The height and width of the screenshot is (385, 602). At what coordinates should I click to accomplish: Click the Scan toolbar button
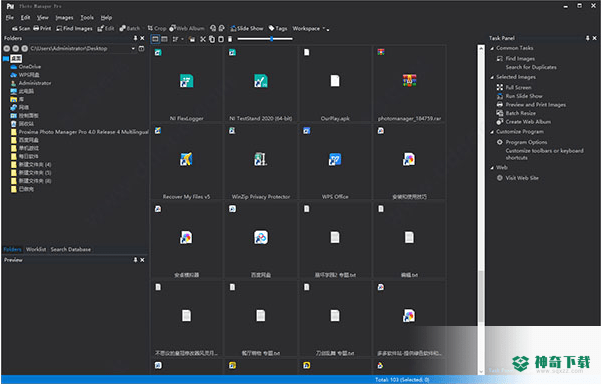(x=21, y=28)
